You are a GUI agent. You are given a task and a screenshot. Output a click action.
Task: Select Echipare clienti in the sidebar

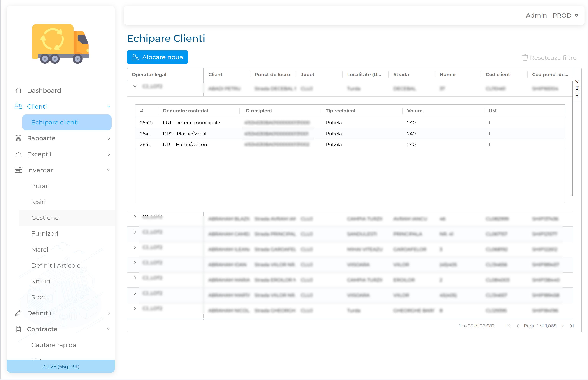55,122
